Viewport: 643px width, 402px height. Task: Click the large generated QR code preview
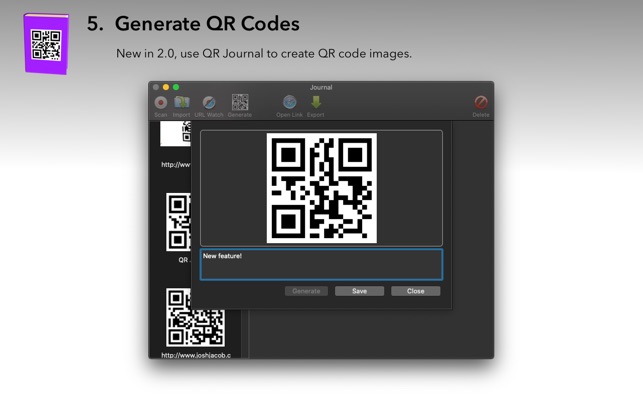(322, 188)
